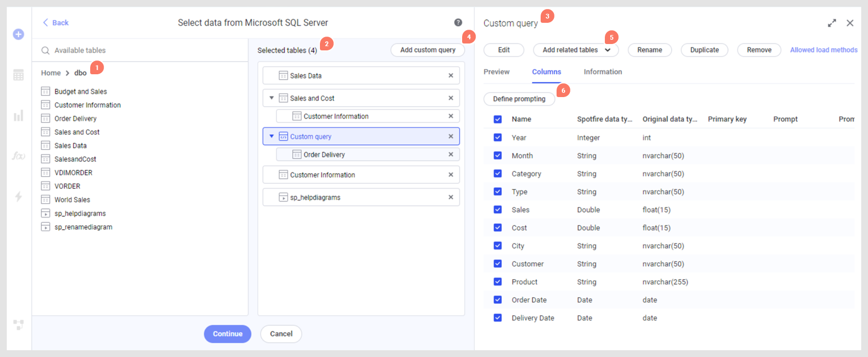This screenshot has height=357, width=868.
Task: Click the search magnifier icon for available tables
Action: click(46, 50)
